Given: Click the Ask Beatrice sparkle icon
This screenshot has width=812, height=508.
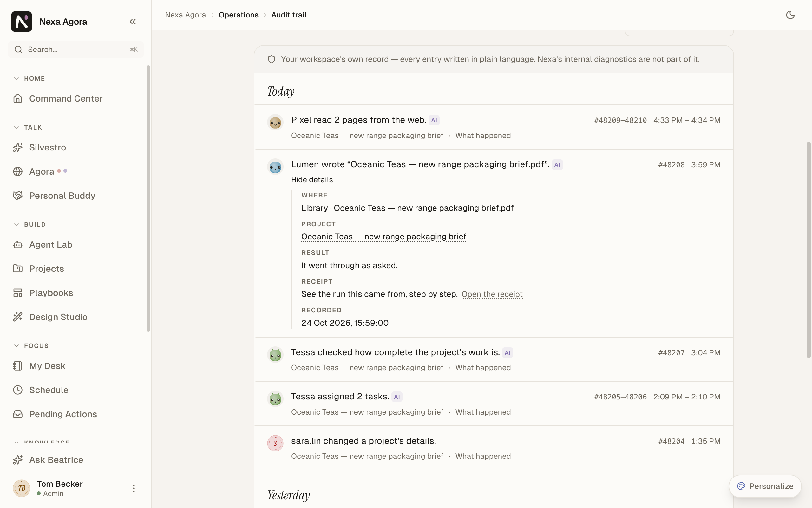Looking at the screenshot, I should 18,460.
